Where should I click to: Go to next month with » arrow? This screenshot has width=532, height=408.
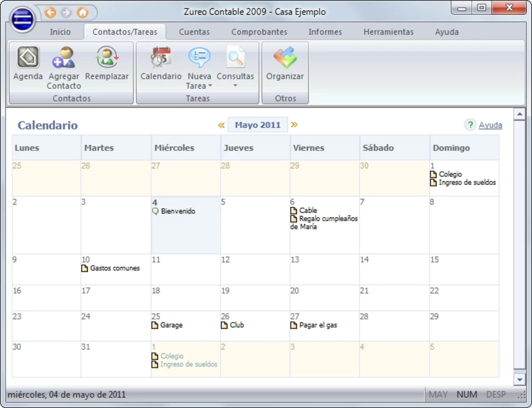pos(294,124)
